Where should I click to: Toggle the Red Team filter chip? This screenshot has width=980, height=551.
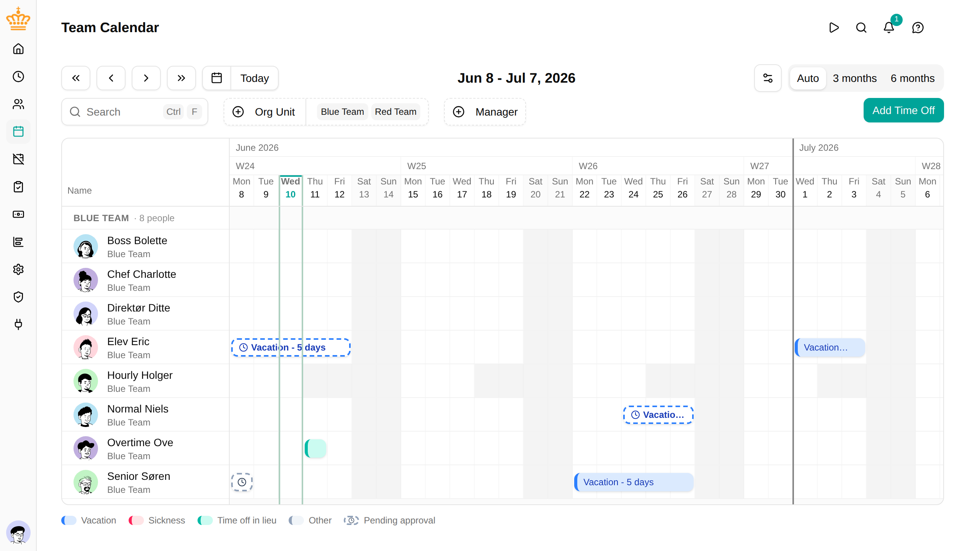[x=395, y=112]
